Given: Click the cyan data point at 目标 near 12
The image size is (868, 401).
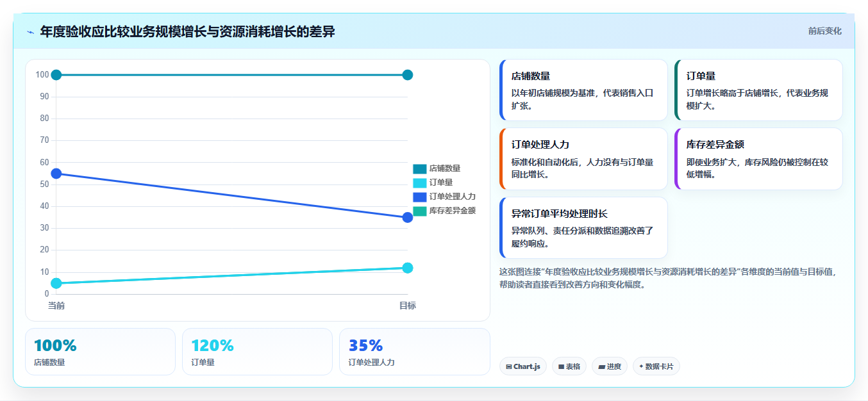Looking at the screenshot, I should 408,268.
